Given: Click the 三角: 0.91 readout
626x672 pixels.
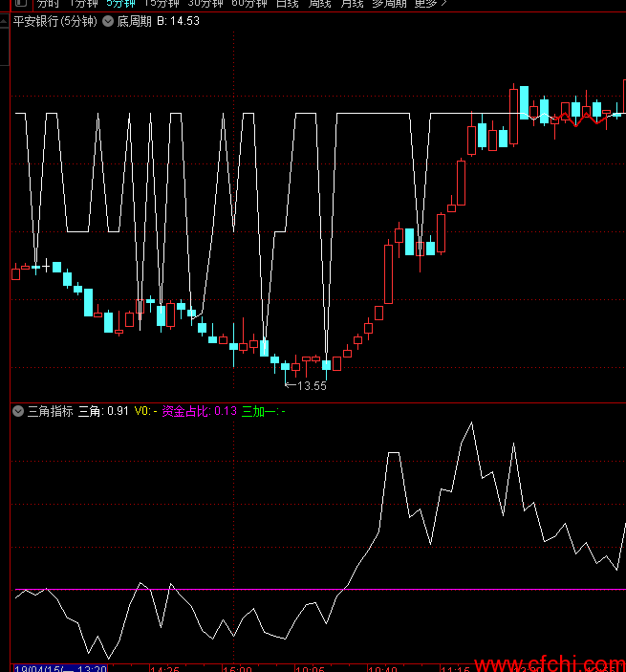Looking at the screenshot, I should (x=103, y=411).
